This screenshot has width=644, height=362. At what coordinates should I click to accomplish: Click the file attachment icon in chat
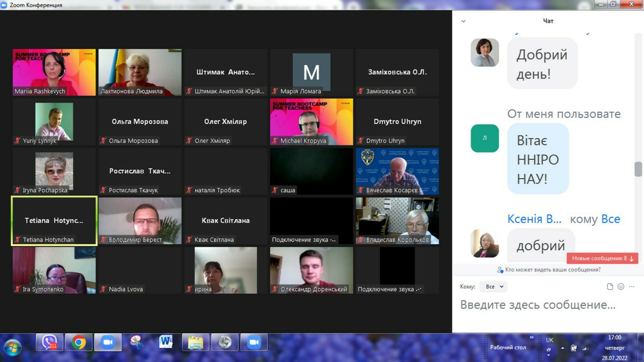tap(610, 287)
